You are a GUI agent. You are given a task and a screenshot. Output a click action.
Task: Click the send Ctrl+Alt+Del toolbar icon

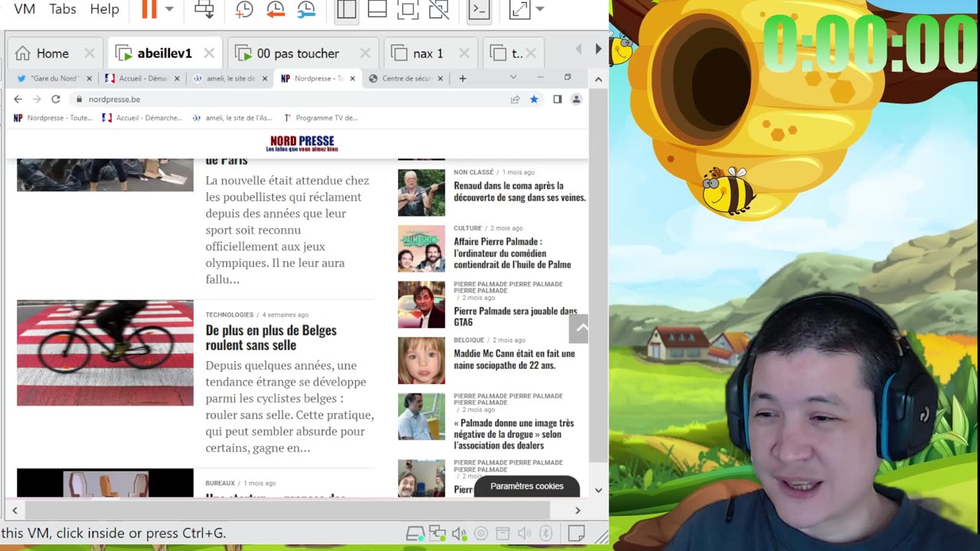(x=204, y=9)
